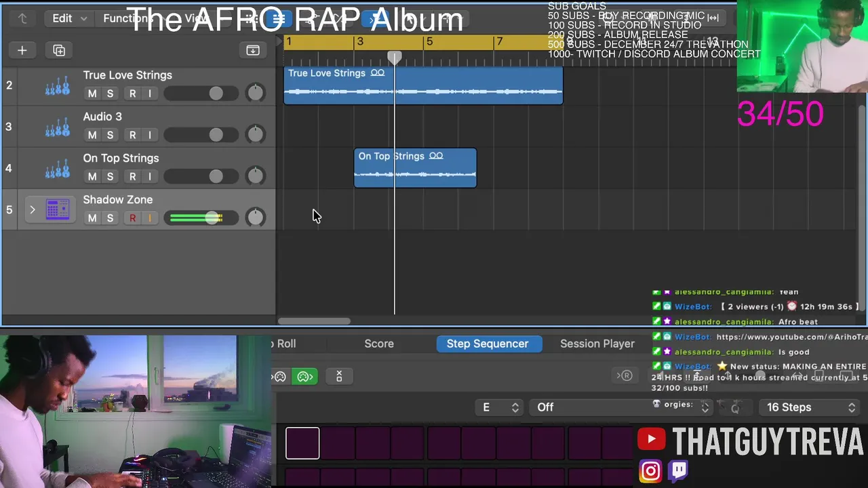Record-enable the True Love Strings track
Viewport: 868px width, 488px height.
(x=132, y=94)
